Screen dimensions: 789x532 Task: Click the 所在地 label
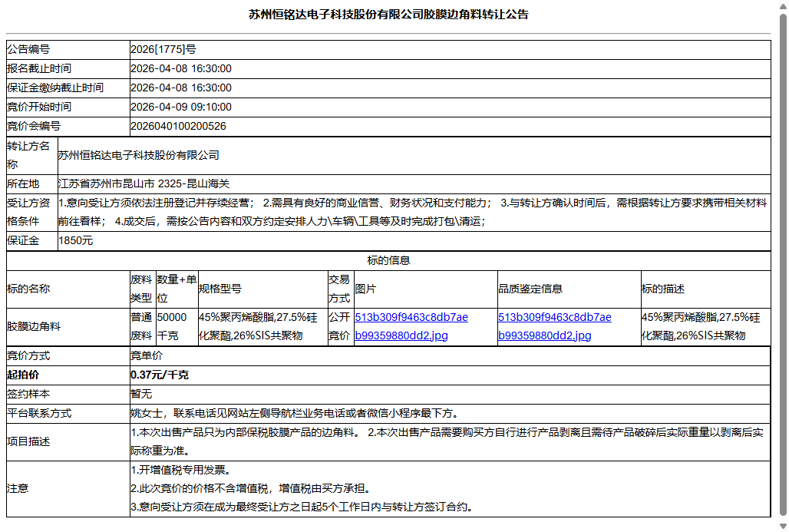(23, 183)
